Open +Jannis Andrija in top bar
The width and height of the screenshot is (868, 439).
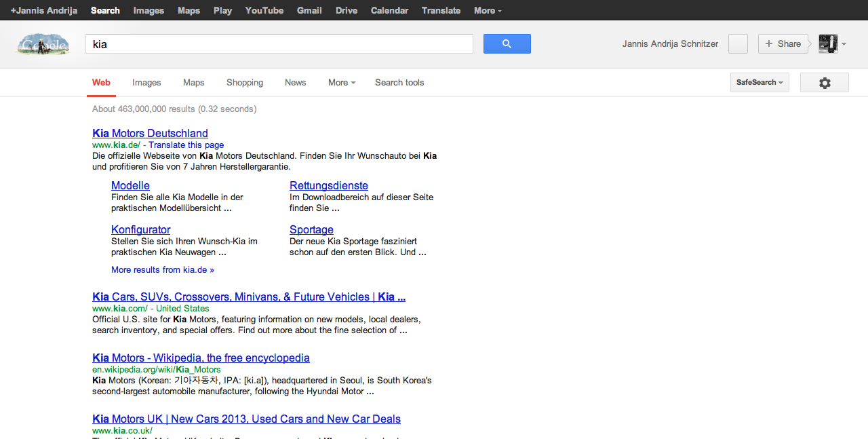pos(44,10)
